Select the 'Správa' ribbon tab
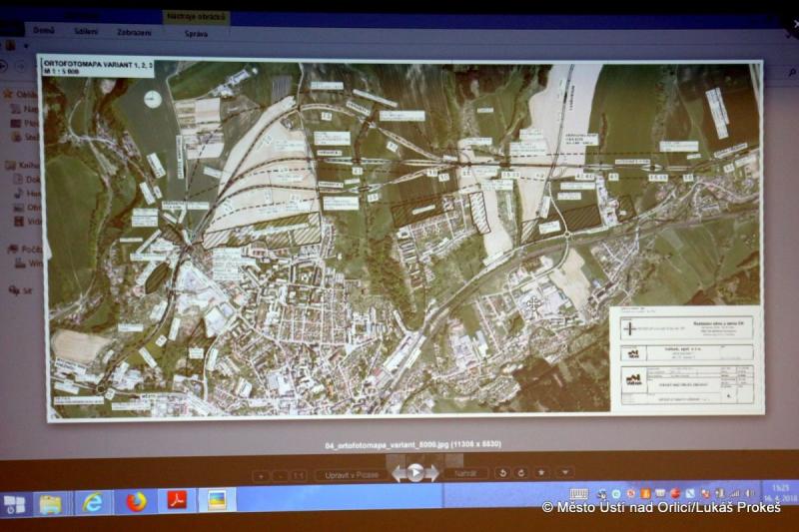This screenshot has width=799, height=532. pos(196,33)
